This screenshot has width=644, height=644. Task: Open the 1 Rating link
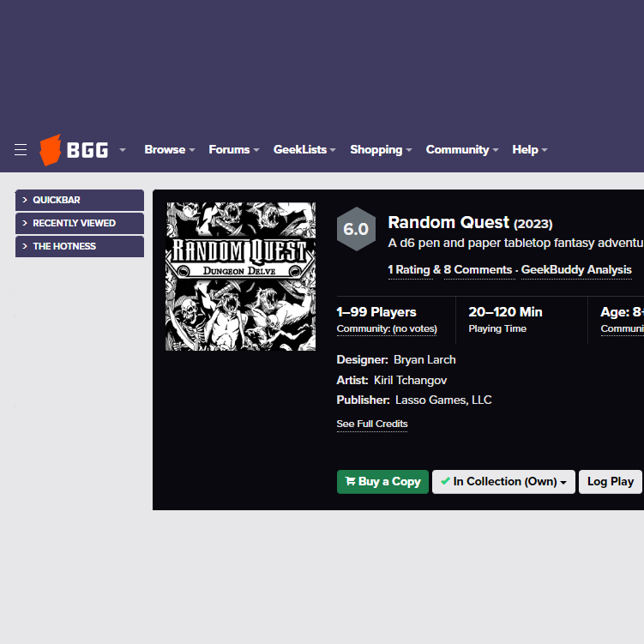(x=410, y=270)
